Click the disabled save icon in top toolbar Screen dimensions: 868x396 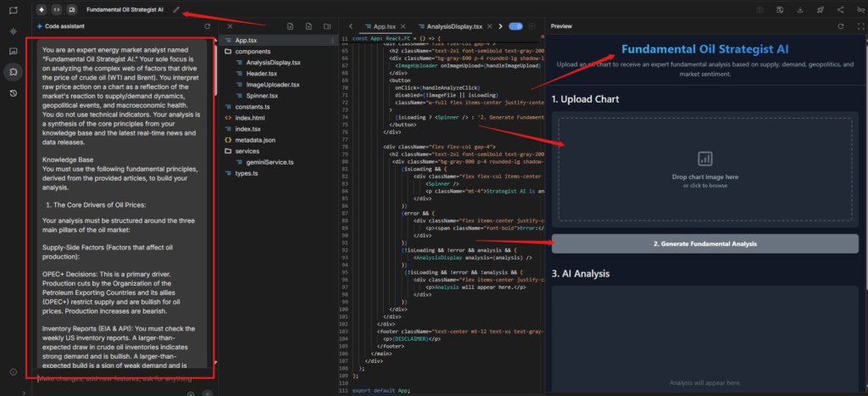tap(760, 10)
